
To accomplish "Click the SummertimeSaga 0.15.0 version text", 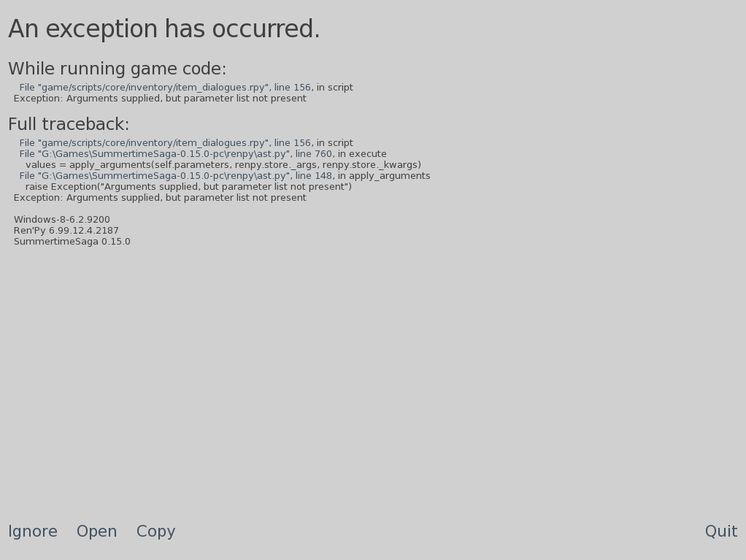I will [x=72, y=242].
